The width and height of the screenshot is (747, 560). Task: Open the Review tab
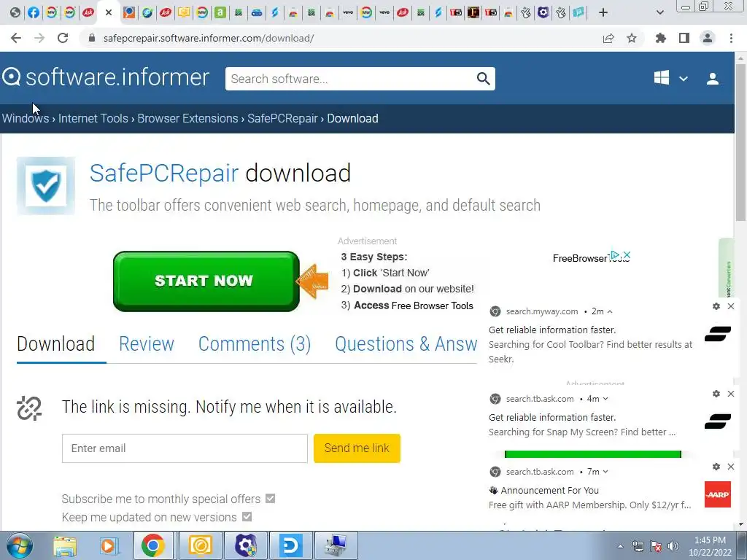coord(146,344)
